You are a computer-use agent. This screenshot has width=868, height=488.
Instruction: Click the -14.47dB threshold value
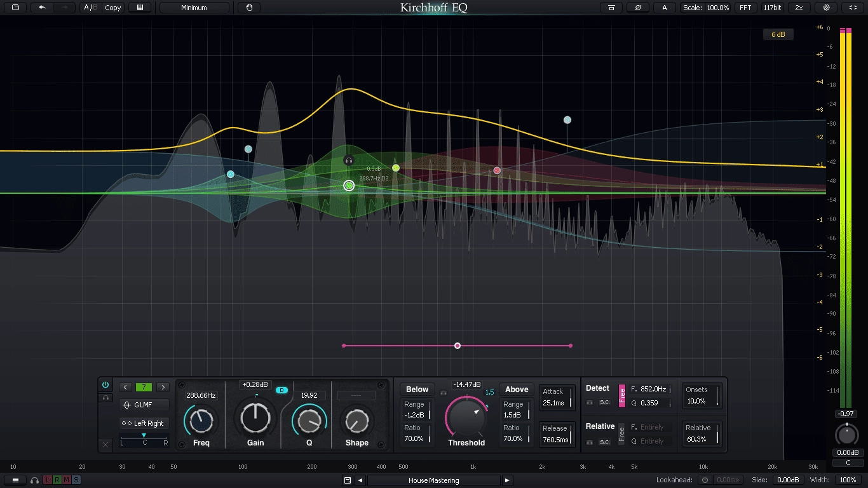(x=467, y=384)
